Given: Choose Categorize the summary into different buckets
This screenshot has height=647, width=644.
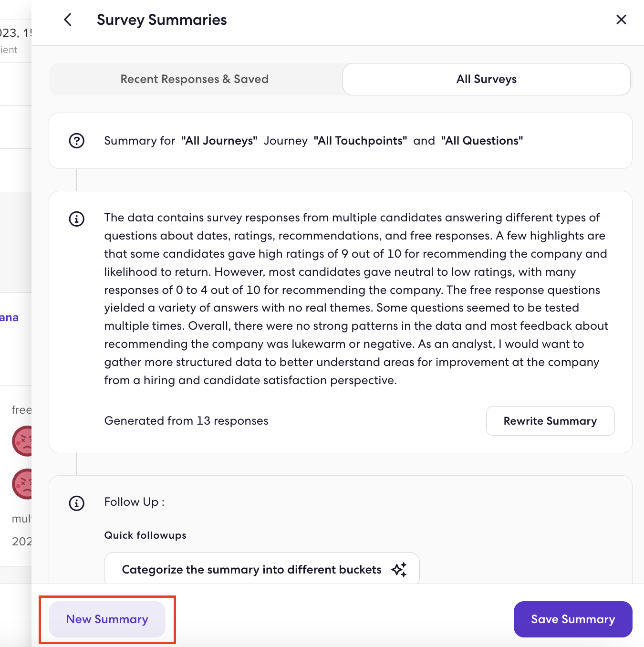Looking at the screenshot, I should tap(262, 569).
